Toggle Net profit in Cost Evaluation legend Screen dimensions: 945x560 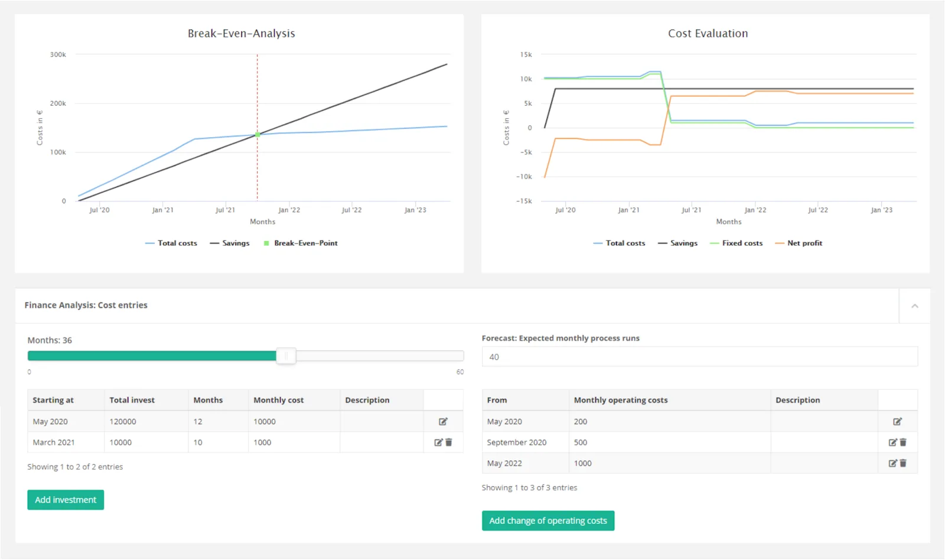799,243
